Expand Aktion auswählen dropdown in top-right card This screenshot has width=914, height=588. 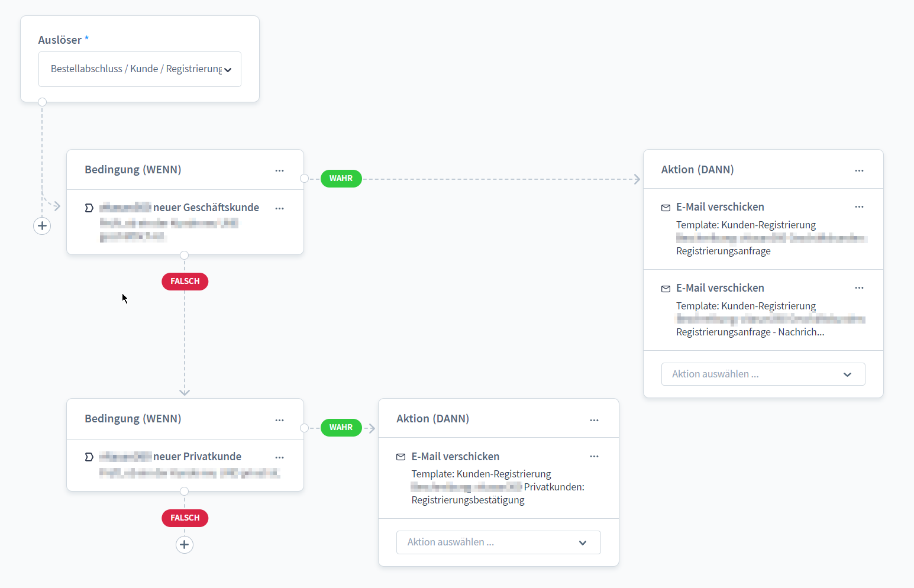click(x=763, y=374)
